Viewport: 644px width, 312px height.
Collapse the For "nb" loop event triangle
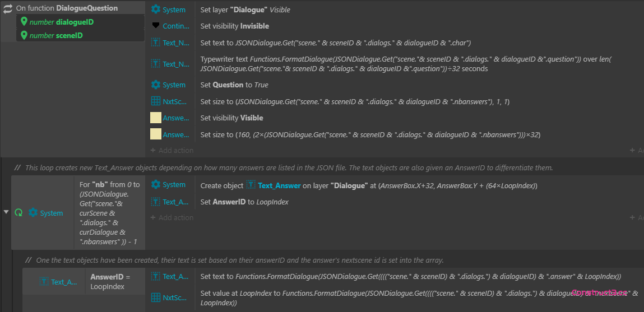(6, 212)
